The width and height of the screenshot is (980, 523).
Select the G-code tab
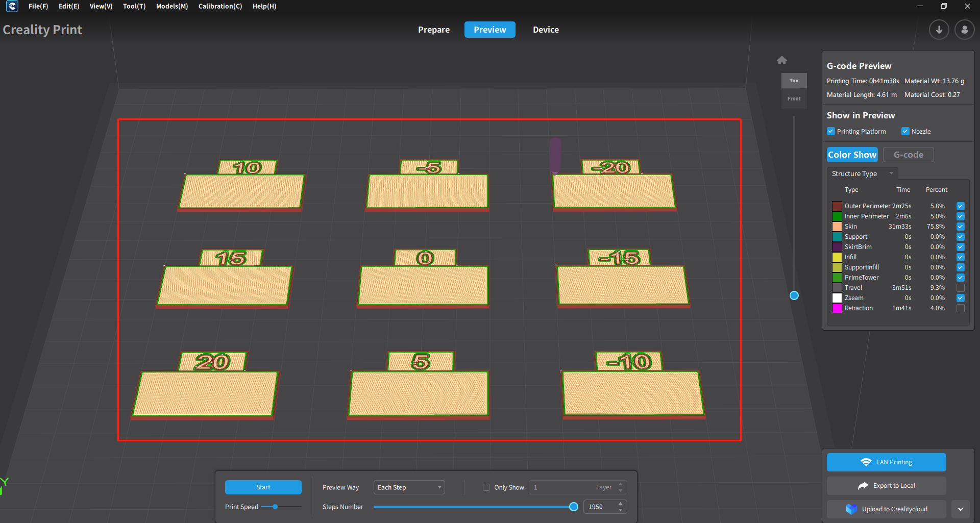pyautogui.click(x=909, y=155)
